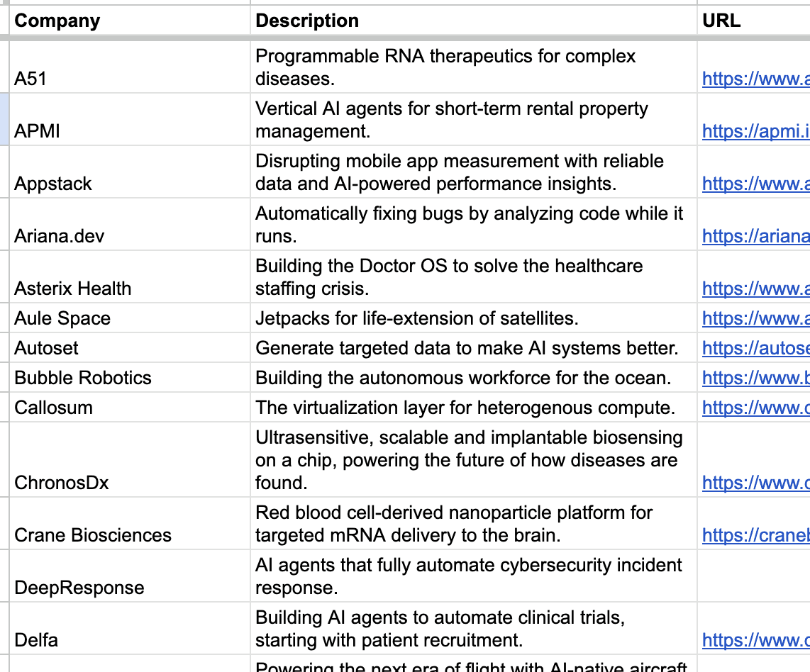Click the Asterix Health company cell
Viewport: 810px width, 672px height.
(130, 276)
